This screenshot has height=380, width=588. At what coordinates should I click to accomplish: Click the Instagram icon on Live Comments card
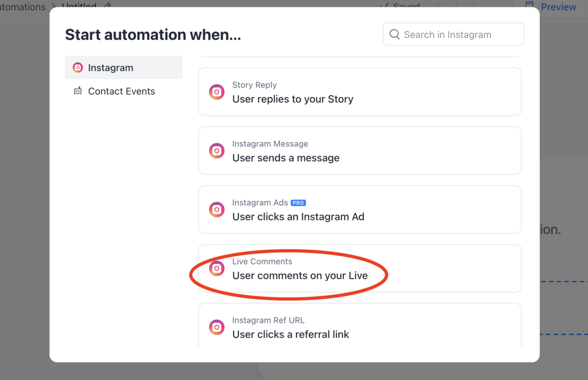(217, 268)
